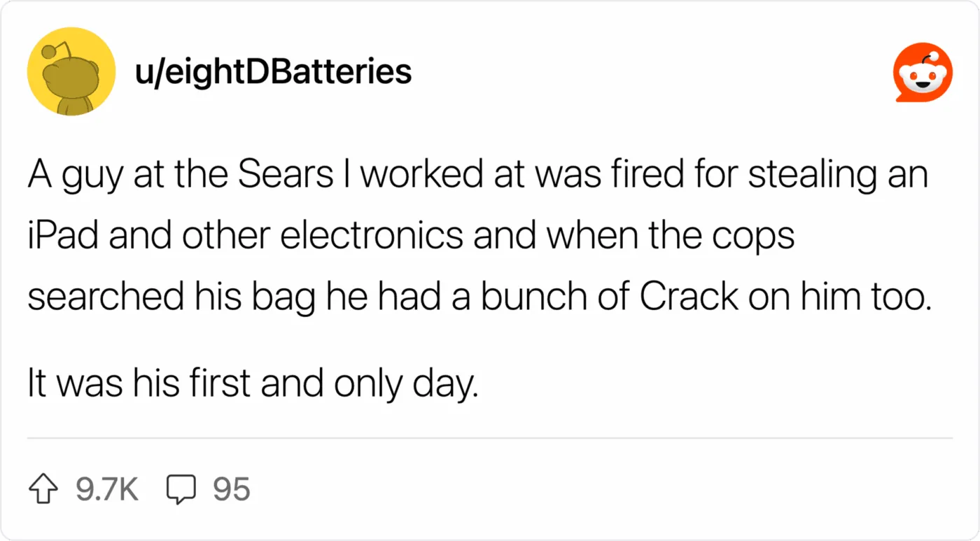This screenshot has height=541, width=980.
Task: Open comments via the speech bubble icon
Action: click(181, 490)
